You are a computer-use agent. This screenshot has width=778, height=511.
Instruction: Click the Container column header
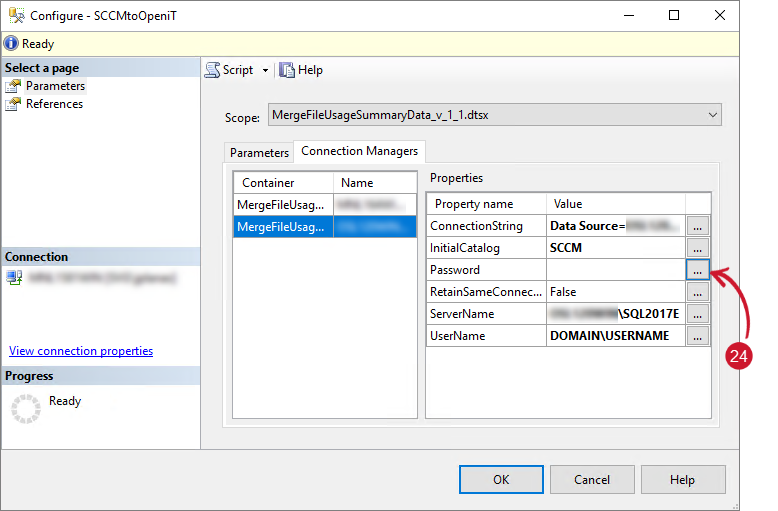tap(283, 183)
